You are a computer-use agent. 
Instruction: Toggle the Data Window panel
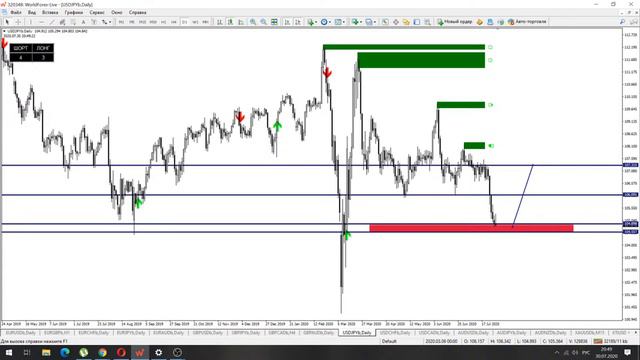pos(396,22)
